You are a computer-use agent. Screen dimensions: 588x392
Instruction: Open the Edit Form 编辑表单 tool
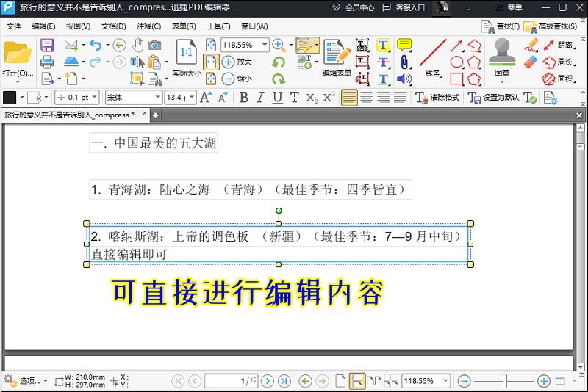(x=337, y=58)
